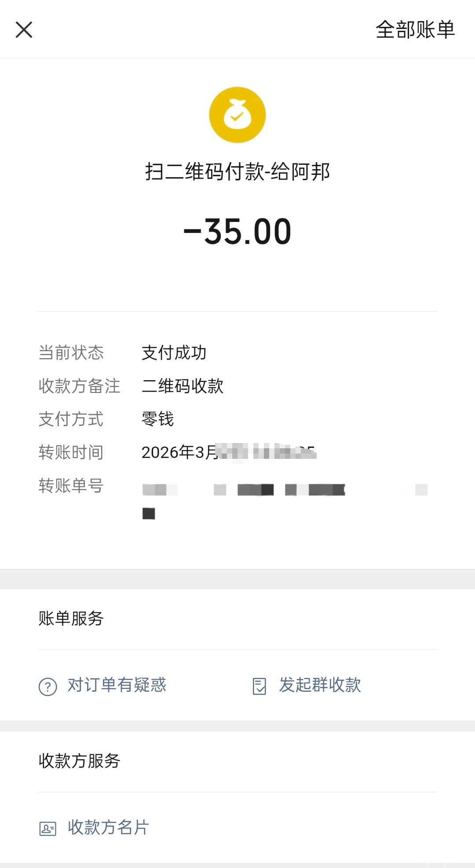Tap the 转账单号 field label
The width and height of the screenshot is (475, 868).
tap(71, 486)
